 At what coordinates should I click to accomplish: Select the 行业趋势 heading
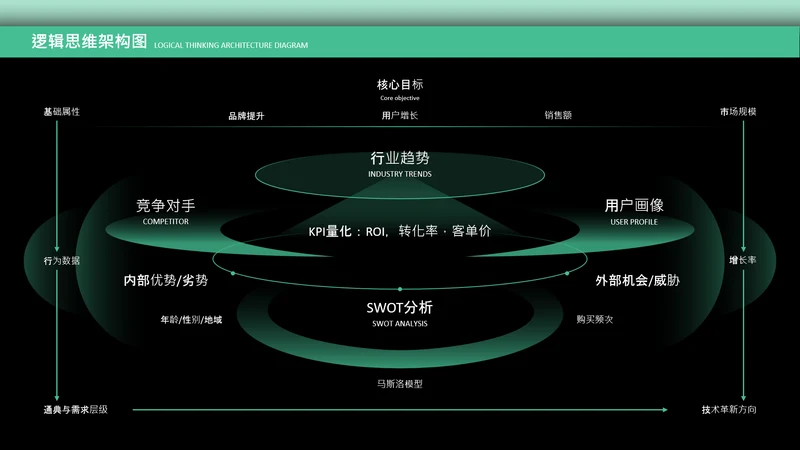tap(400, 158)
